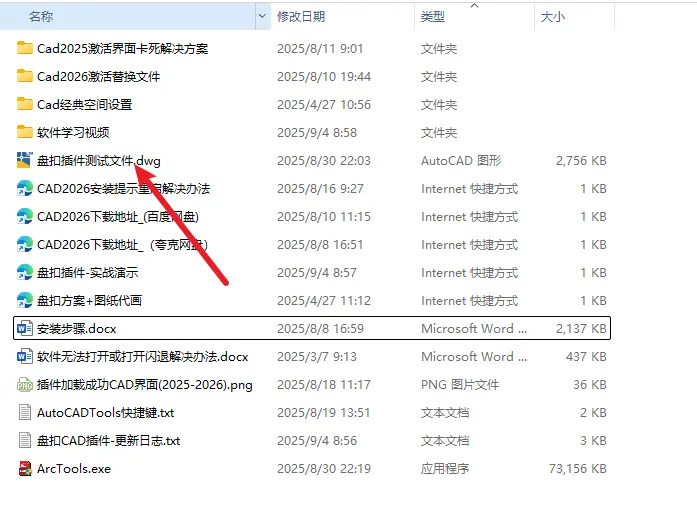Click the size value 2,756 KB
The width and height of the screenshot is (697, 526).
click(x=581, y=161)
